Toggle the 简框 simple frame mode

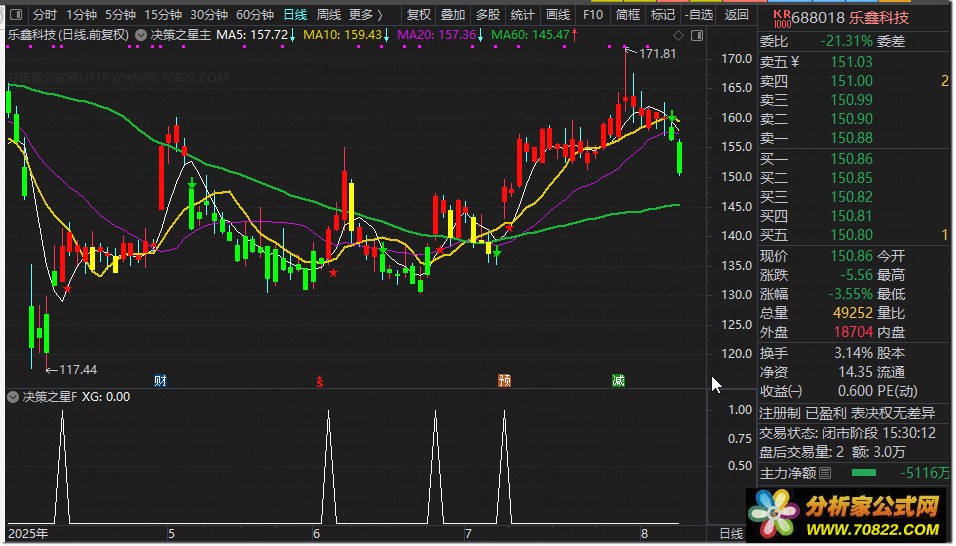click(627, 14)
